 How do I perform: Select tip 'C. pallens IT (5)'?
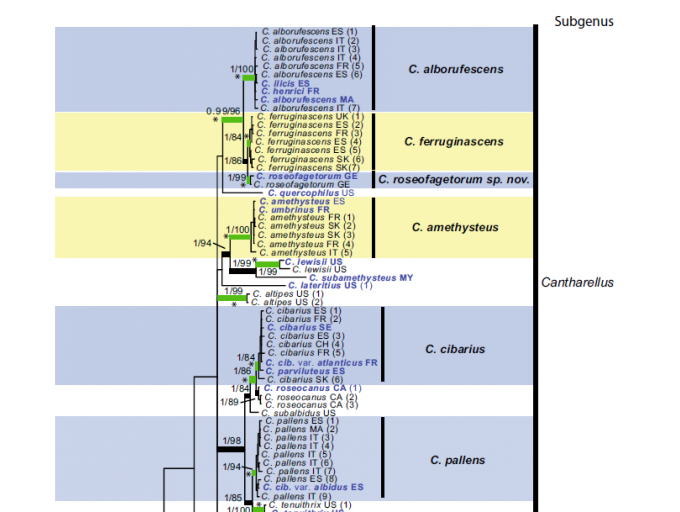tap(296, 455)
